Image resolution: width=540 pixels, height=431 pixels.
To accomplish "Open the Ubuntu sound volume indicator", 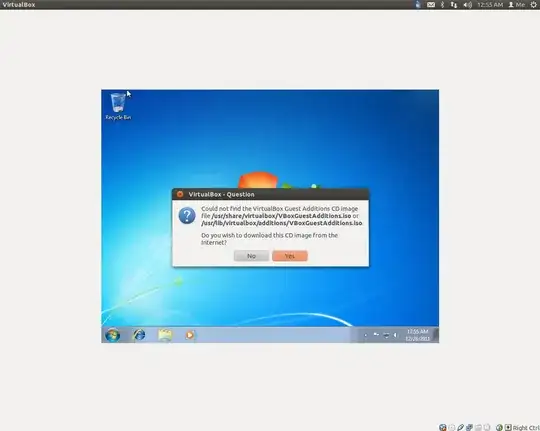I will click(467, 4).
